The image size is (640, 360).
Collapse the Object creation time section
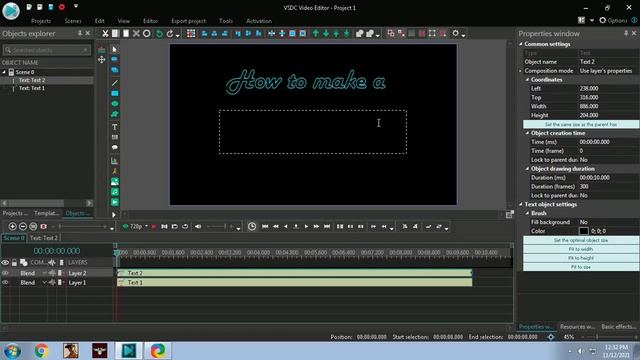(x=527, y=133)
